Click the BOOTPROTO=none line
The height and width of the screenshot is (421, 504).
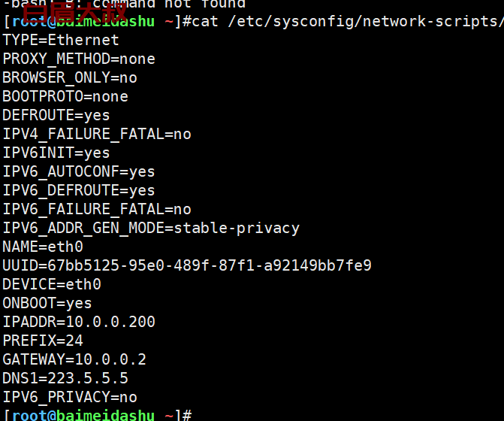click(65, 96)
